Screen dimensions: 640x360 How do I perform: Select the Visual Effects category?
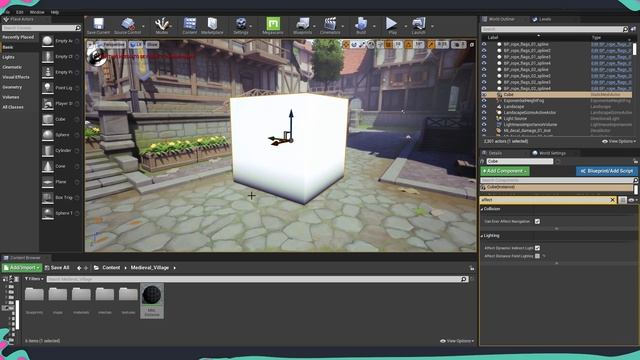16,77
